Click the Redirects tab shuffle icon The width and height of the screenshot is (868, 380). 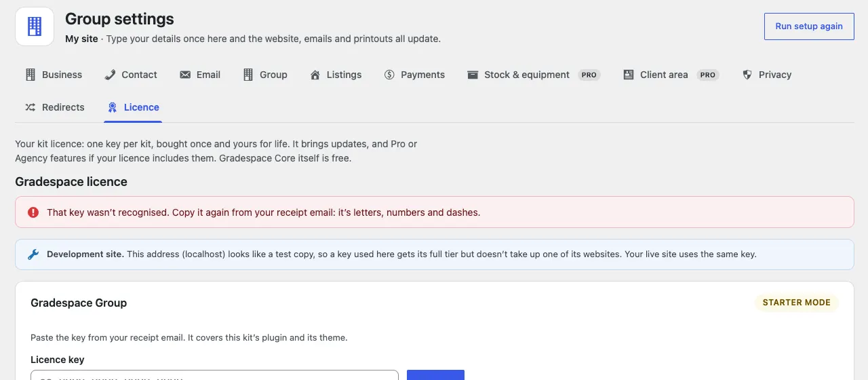click(x=31, y=107)
